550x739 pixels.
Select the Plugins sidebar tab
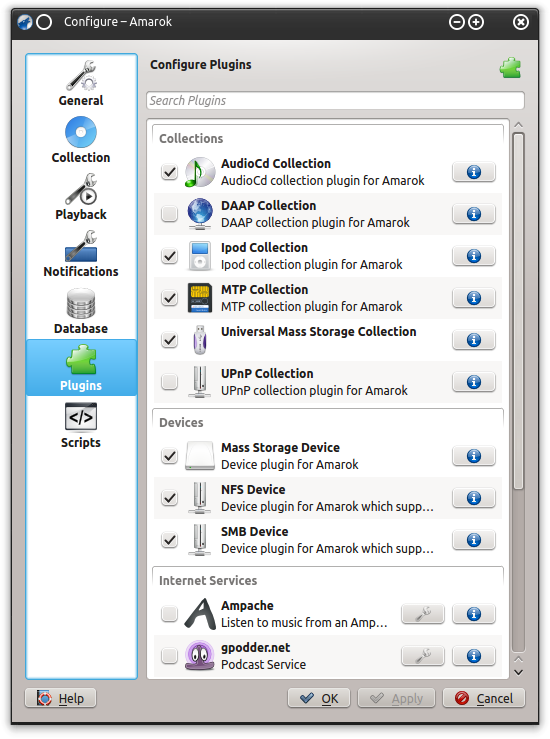click(x=81, y=368)
